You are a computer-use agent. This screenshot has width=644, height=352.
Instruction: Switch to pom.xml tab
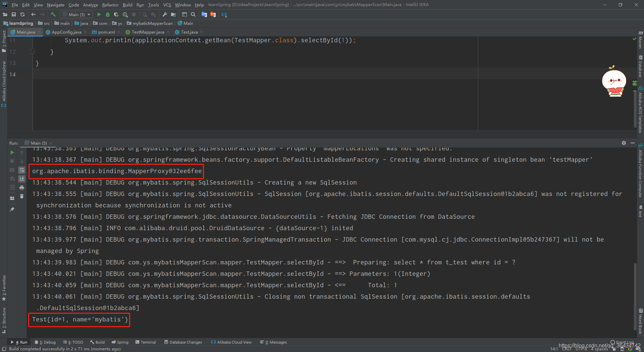[106, 32]
